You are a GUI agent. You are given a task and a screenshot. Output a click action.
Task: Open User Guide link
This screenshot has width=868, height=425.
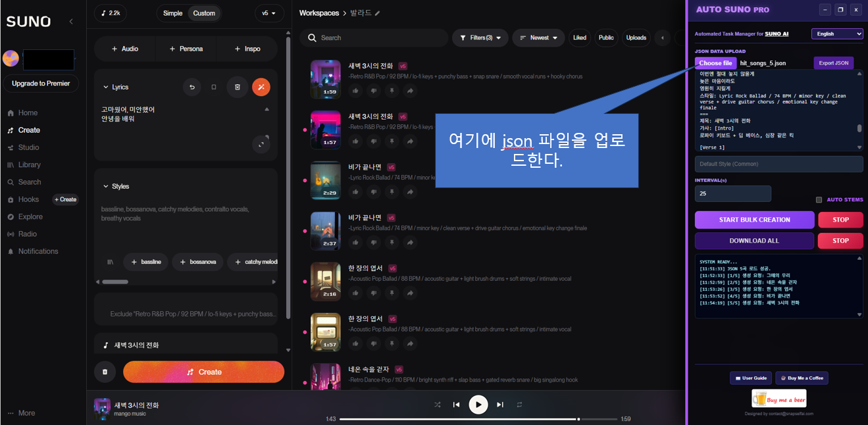750,378
